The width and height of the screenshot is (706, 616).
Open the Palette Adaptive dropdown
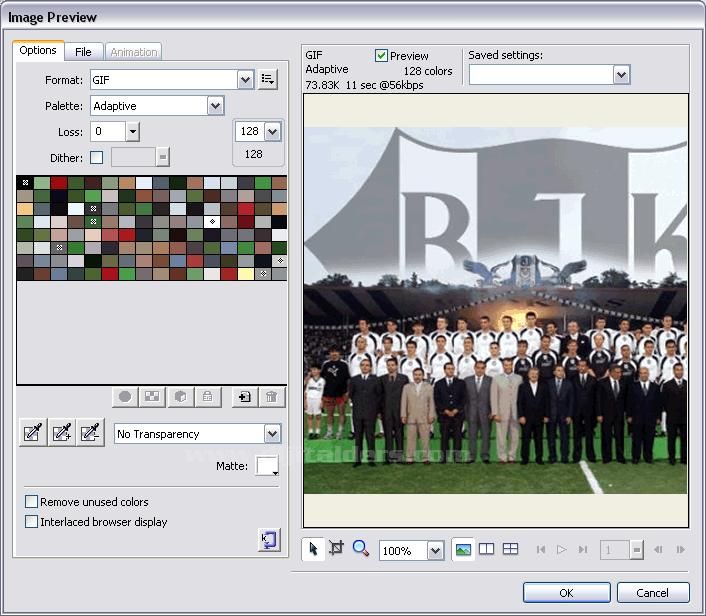215,106
